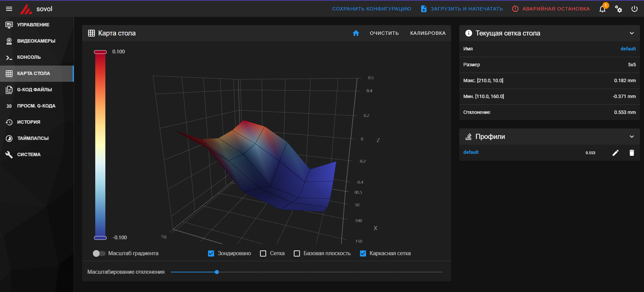The image size is (644, 292).
Task: Enable the Сетка checkbox
Action: point(263,253)
